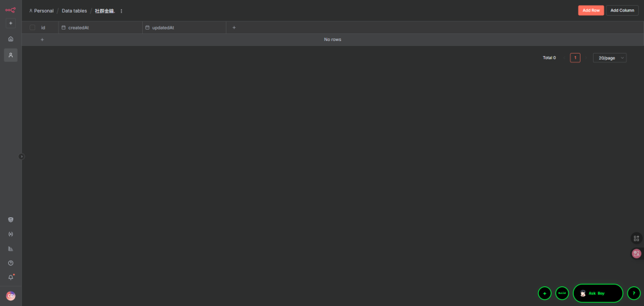Screen dimensions: 644x306
Task: Open the variables braces icon in sidebar
Action: [11, 234]
